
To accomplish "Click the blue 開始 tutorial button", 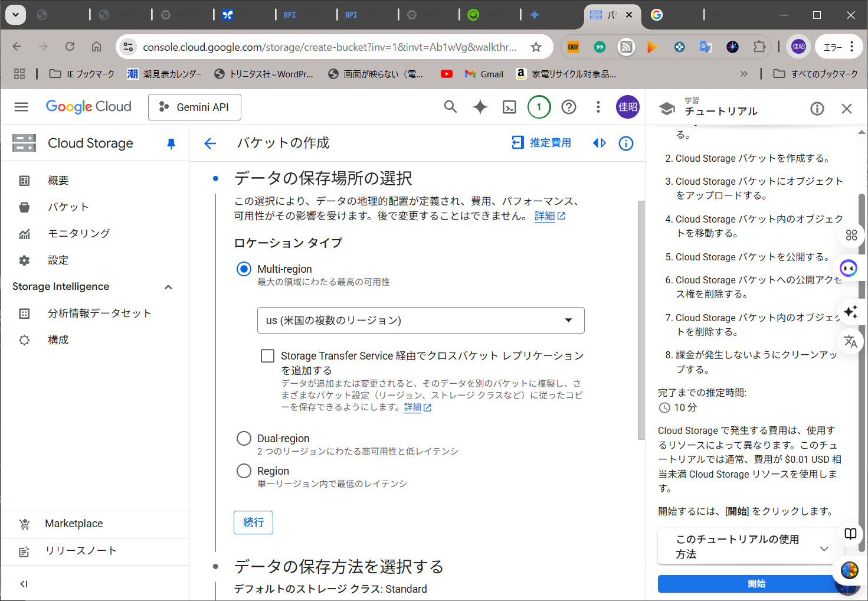I will (x=749, y=583).
